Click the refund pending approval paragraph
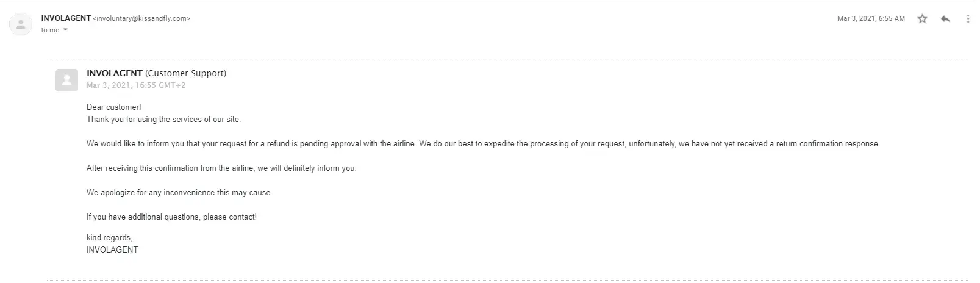The height and width of the screenshot is (283, 980). (483, 144)
